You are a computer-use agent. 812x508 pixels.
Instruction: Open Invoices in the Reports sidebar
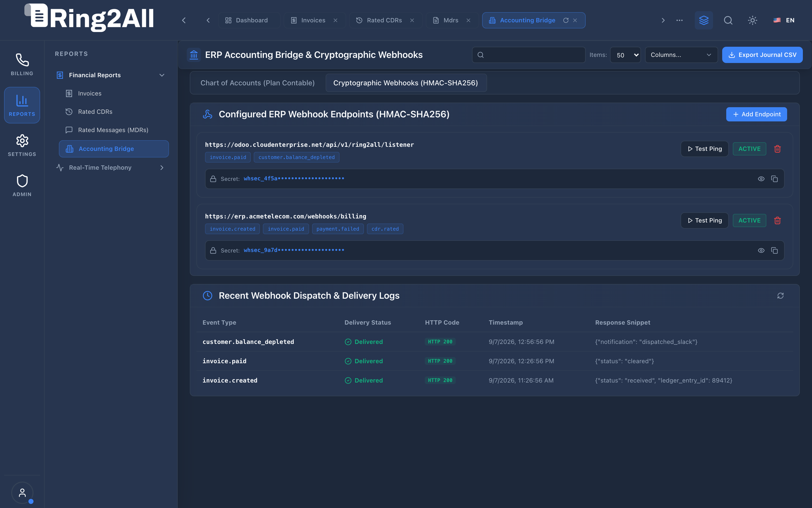click(113, 93)
